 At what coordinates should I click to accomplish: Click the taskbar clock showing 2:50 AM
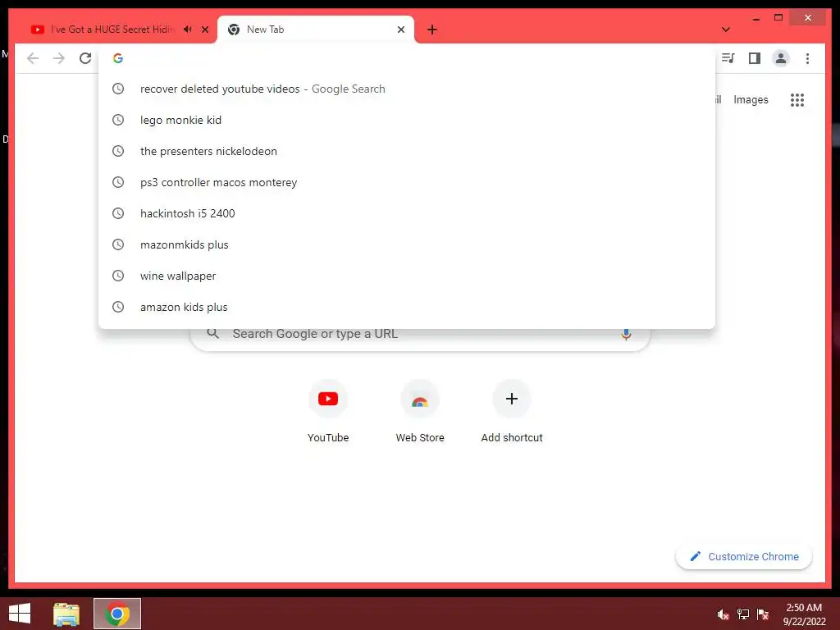click(x=804, y=614)
